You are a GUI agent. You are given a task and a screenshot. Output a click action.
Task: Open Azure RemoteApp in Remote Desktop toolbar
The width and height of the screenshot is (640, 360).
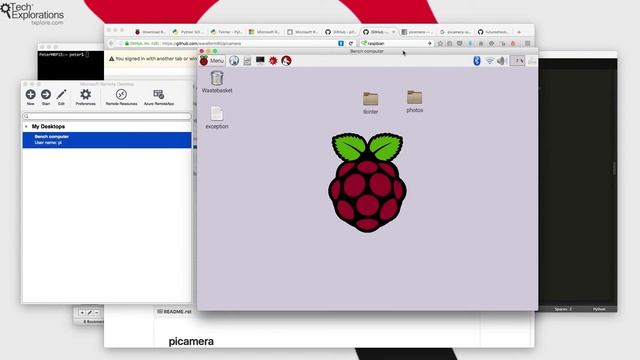[159, 97]
